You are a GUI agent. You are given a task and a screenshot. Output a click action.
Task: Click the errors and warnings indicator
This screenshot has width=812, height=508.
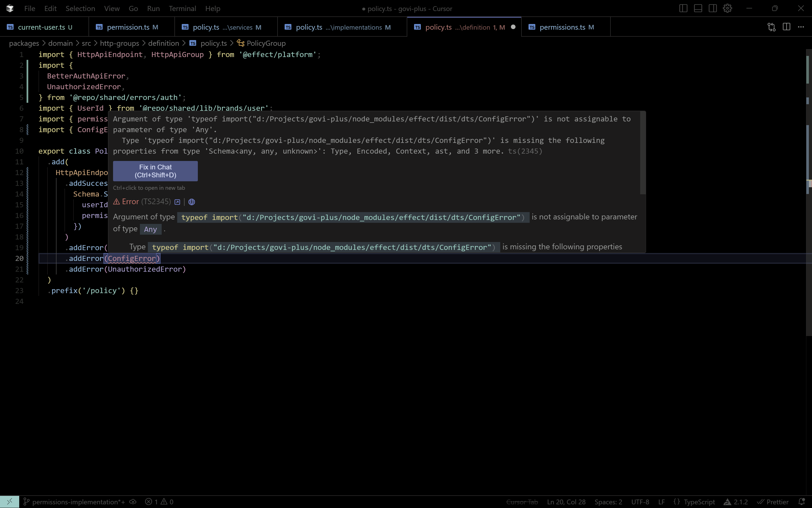[159, 502]
